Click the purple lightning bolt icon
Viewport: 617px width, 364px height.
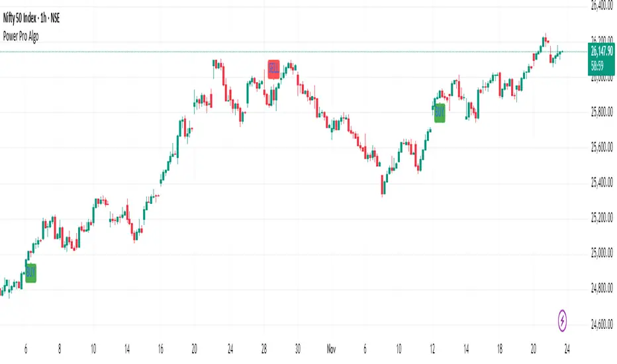click(x=563, y=320)
